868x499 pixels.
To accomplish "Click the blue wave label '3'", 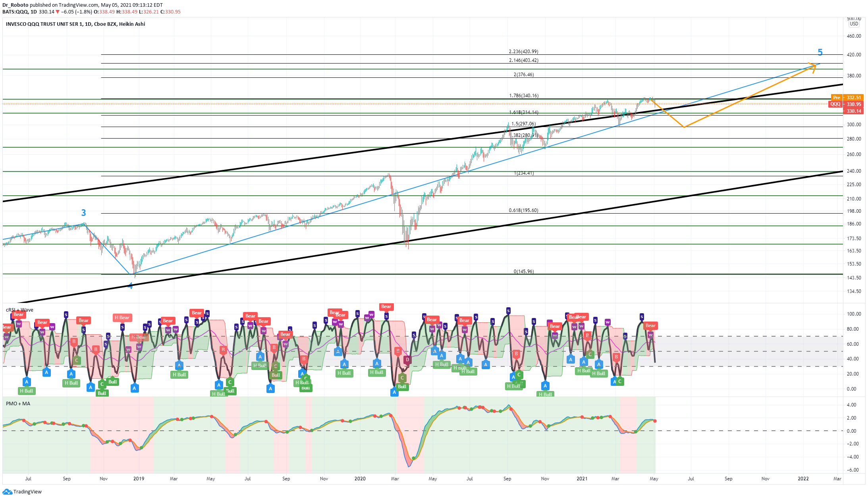I will click(x=83, y=213).
